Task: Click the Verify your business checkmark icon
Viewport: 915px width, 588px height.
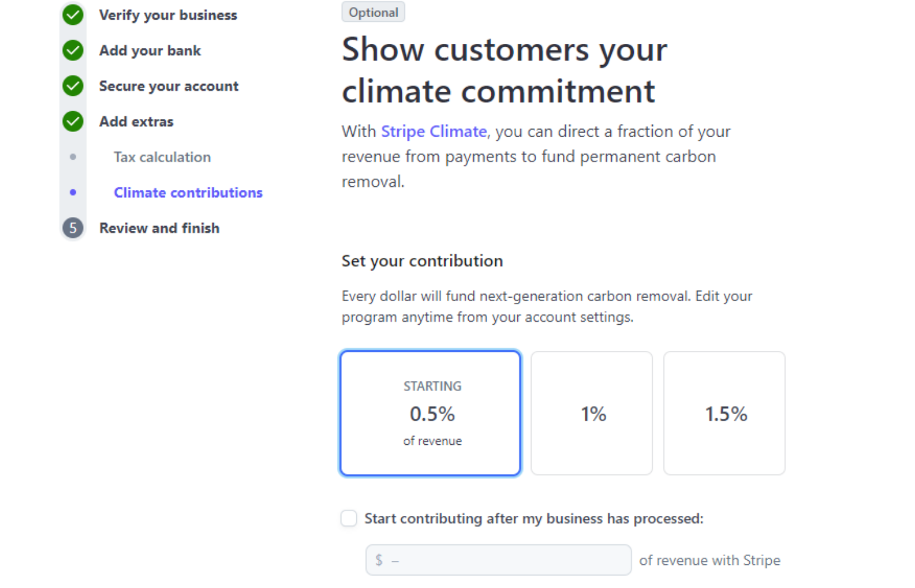Action: tap(73, 15)
